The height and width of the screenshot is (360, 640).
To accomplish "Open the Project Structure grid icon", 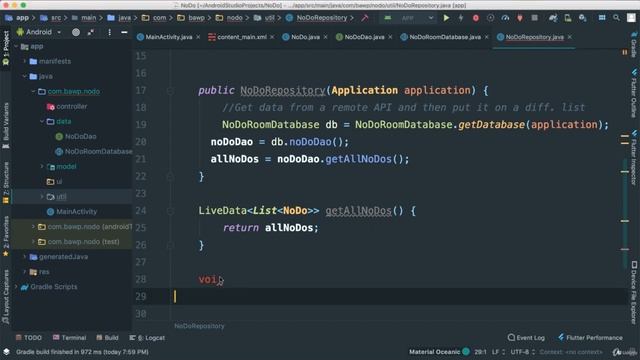I will click(x=602, y=18).
